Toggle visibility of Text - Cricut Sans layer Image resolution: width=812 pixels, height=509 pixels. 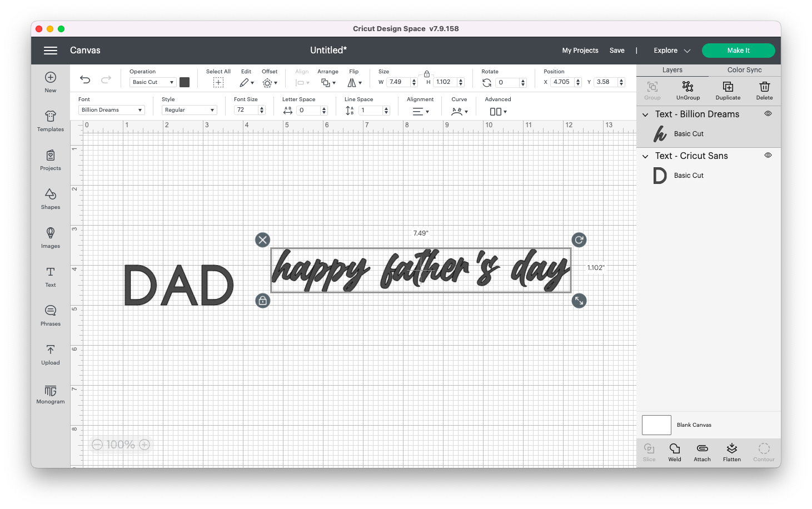pyautogui.click(x=768, y=155)
